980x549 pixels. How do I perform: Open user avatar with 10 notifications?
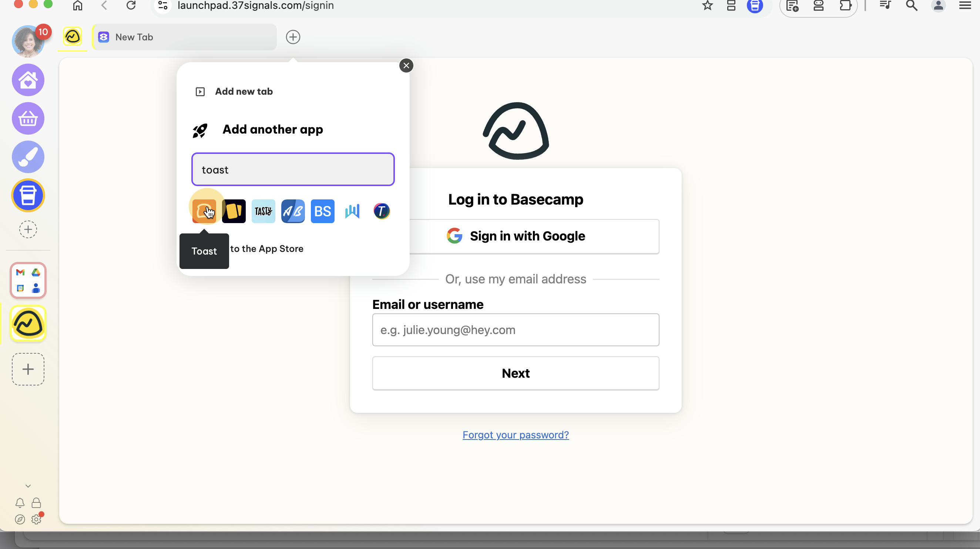[x=28, y=41]
